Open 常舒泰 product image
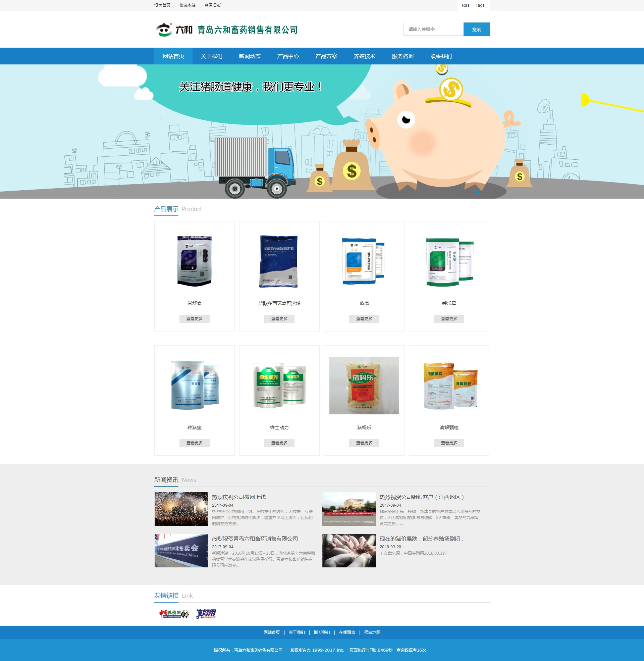 (x=195, y=261)
